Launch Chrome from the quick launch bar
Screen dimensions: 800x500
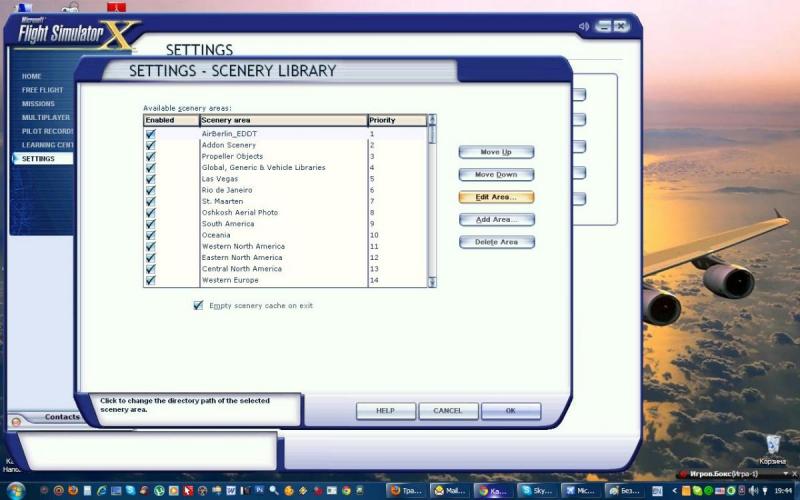pyautogui.click(x=346, y=491)
